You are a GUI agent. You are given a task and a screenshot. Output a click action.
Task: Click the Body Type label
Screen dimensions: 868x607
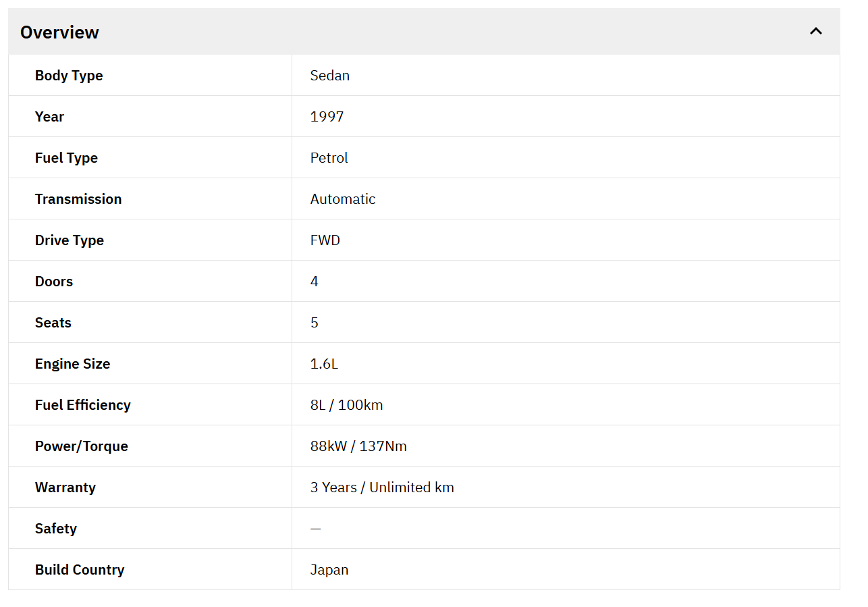tap(69, 76)
